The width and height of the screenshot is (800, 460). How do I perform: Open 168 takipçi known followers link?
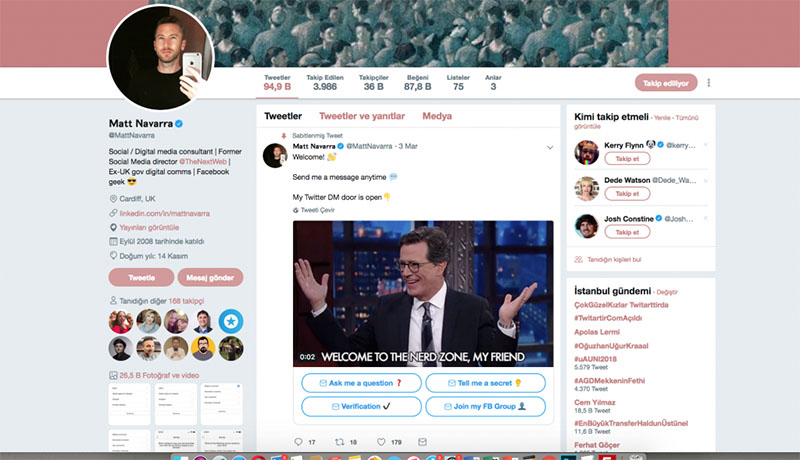186,301
